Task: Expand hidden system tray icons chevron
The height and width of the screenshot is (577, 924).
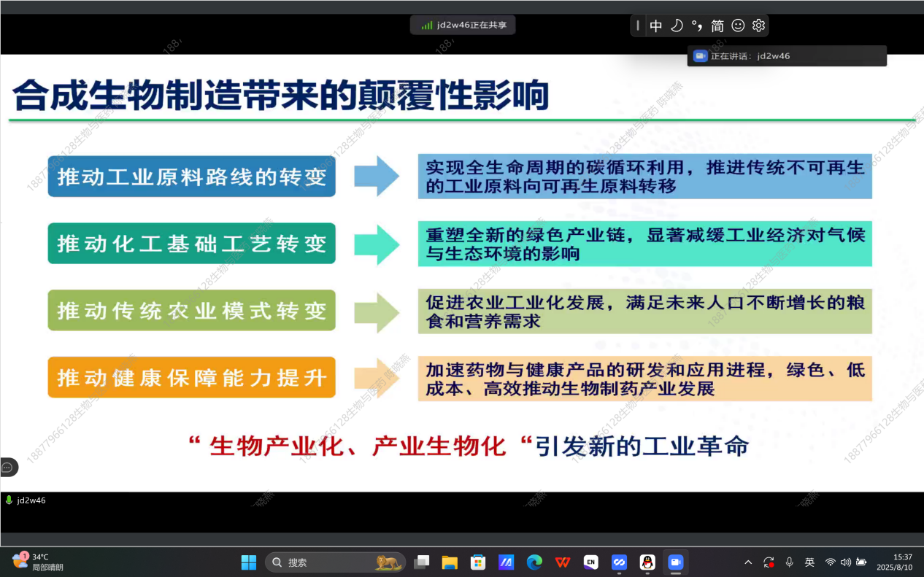Action: coord(748,562)
